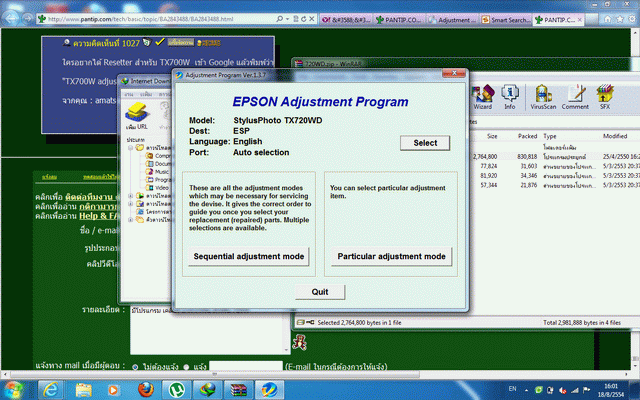The height and width of the screenshot is (400, 640).
Task: Select the Programs folder in IDM tree
Action: point(159,180)
